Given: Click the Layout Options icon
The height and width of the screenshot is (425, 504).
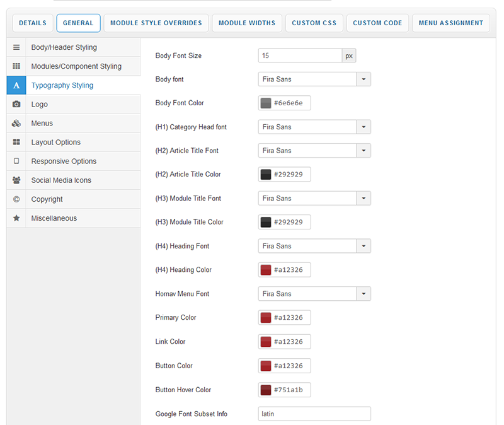Looking at the screenshot, I should 16,142.
